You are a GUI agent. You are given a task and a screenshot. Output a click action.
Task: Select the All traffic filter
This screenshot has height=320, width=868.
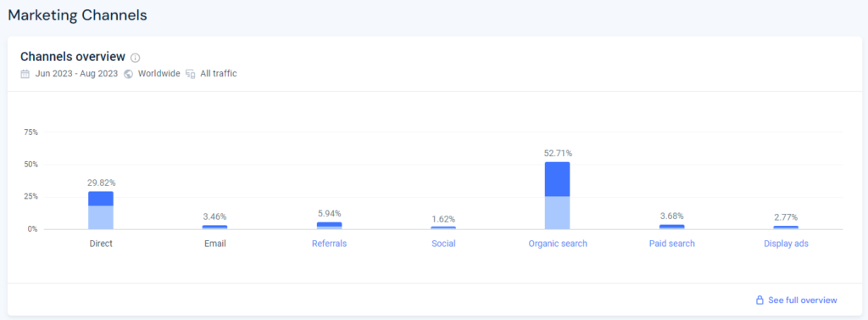click(219, 74)
